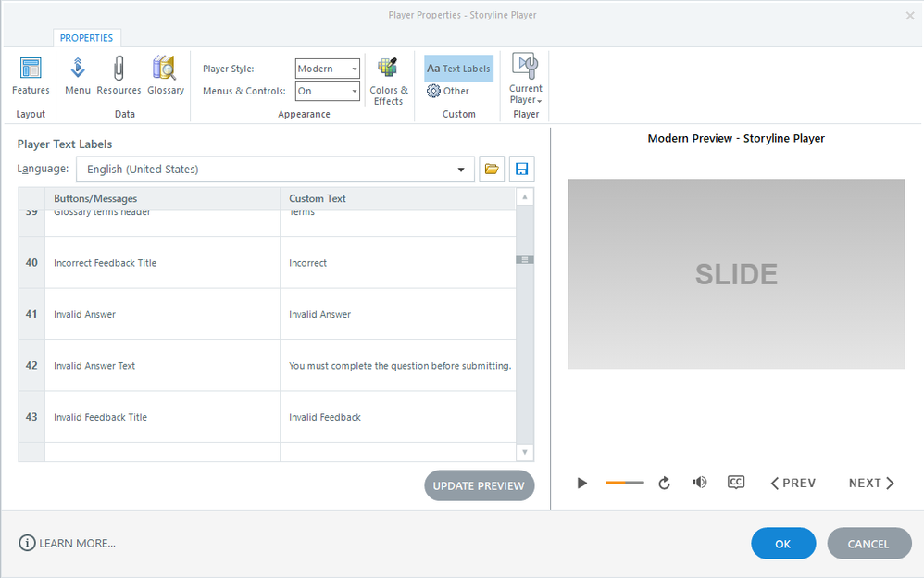924x578 pixels.
Task: Open the Features layout settings
Action: coord(31,76)
